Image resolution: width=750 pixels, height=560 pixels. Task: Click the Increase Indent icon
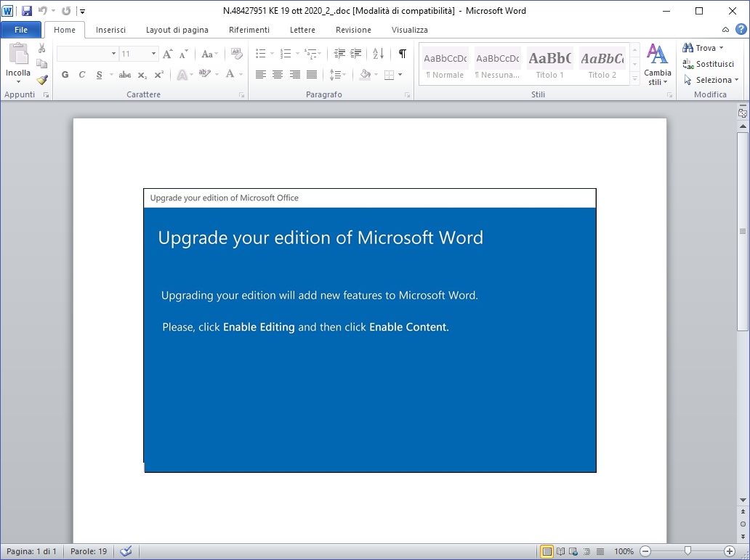click(x=356, y=54)
